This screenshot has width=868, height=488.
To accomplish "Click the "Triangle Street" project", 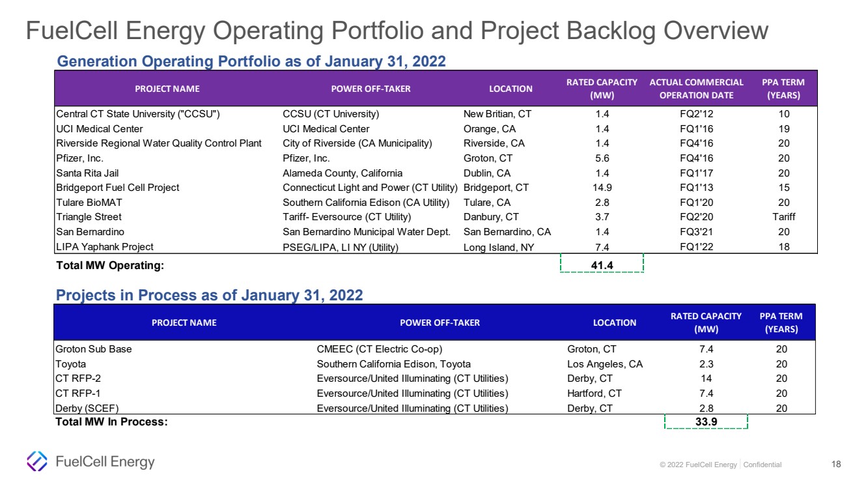I will tap(89, 217).
